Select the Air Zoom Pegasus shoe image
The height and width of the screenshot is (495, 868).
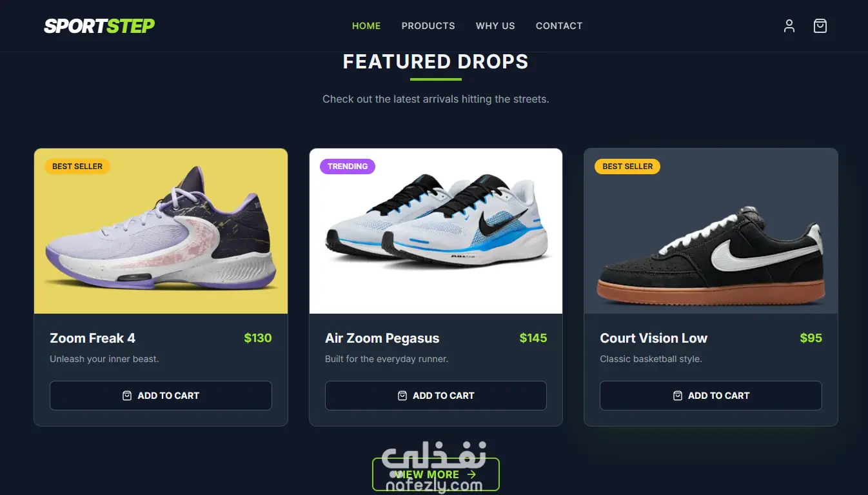[436, 231]
